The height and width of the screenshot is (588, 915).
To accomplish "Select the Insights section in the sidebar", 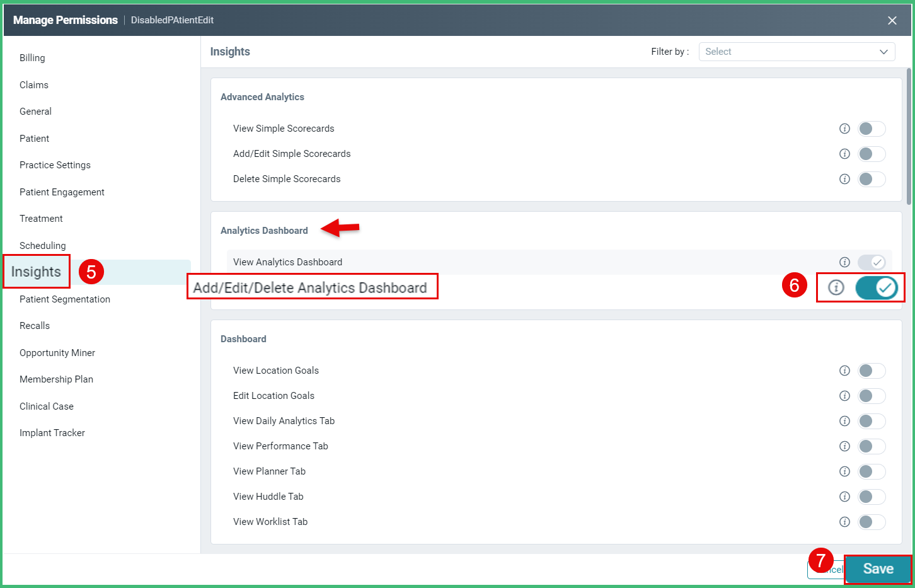I will [35, 272].
